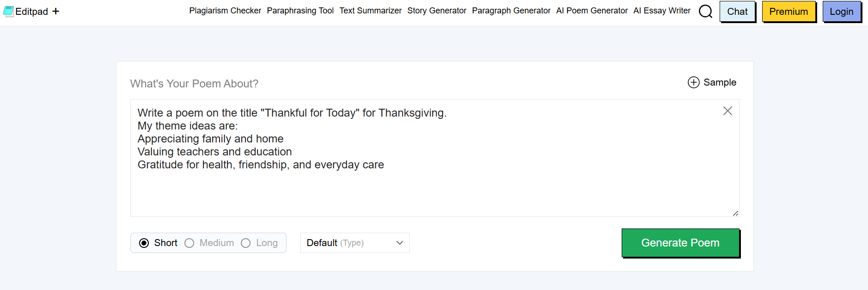Open the AI Poem Generator page

[x=592, y=10]
